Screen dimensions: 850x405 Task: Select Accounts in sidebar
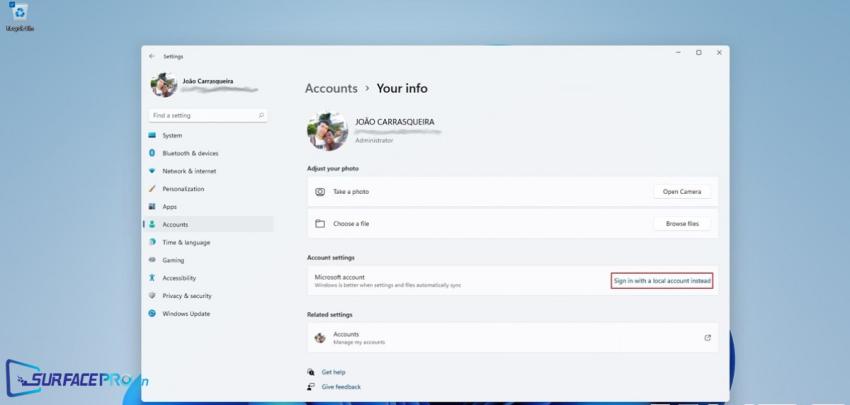pyautogui.click(x=208, y=224)
